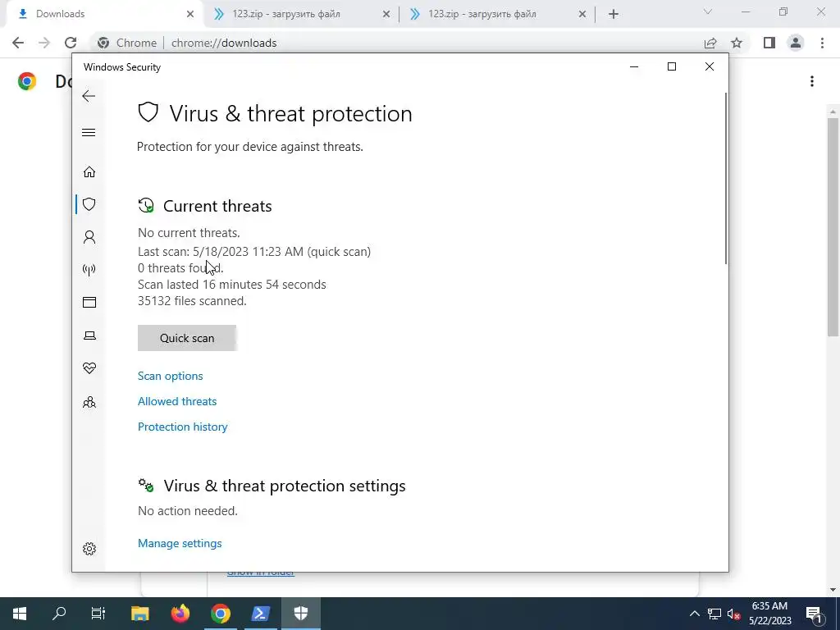
Task: Click "No current threats." text
Action: point(189,233)
